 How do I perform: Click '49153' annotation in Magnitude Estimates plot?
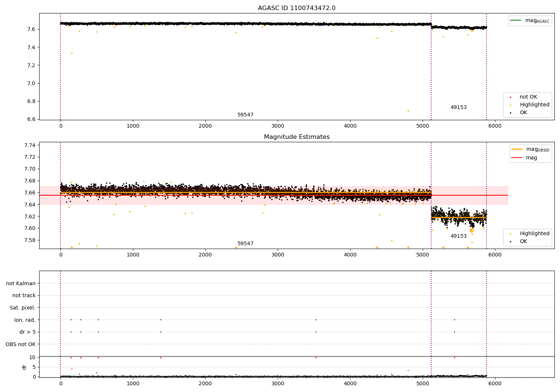point(458,236)
